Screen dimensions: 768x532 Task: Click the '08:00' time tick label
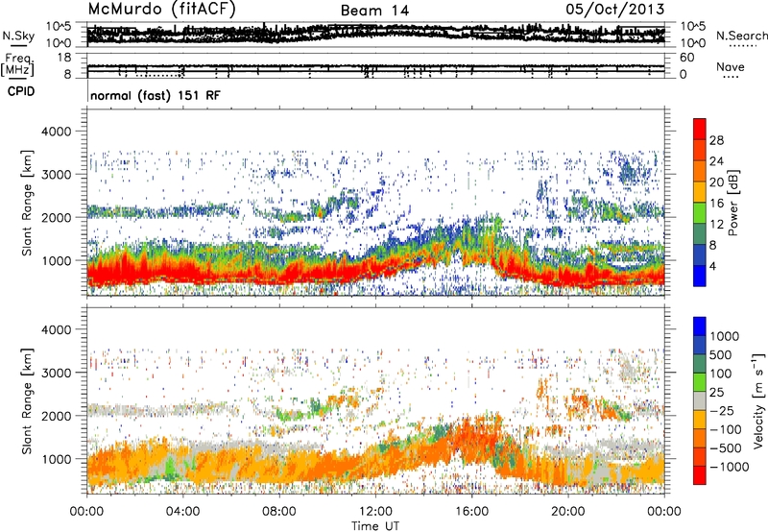pyautogui.click(x=279, y=512)
